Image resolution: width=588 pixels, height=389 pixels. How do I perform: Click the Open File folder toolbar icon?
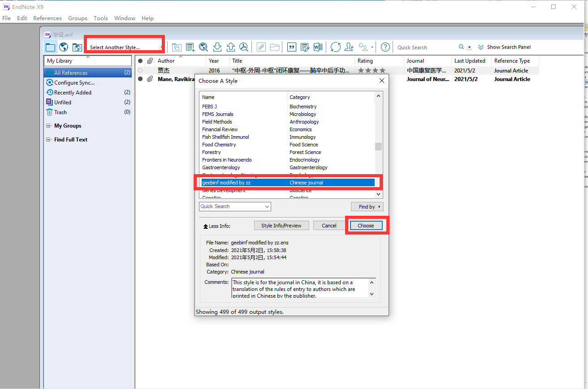(274, 47)
